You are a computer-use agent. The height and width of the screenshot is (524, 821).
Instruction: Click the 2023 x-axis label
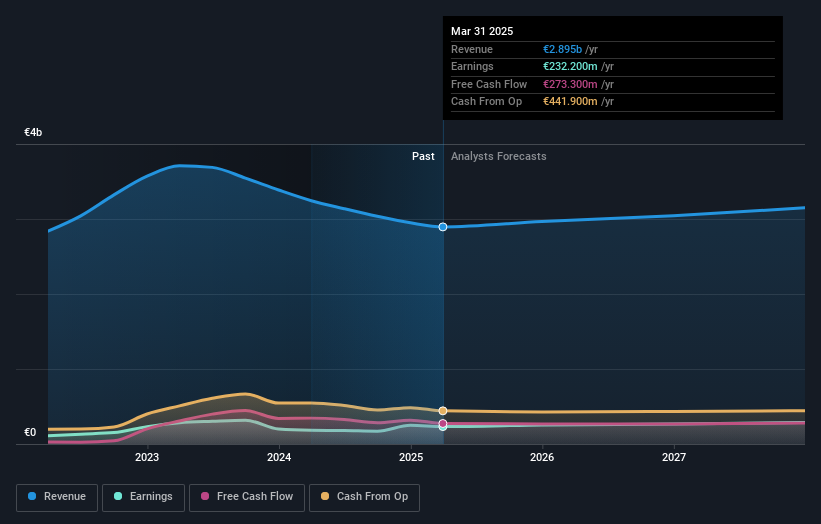(x=147, y=457)
